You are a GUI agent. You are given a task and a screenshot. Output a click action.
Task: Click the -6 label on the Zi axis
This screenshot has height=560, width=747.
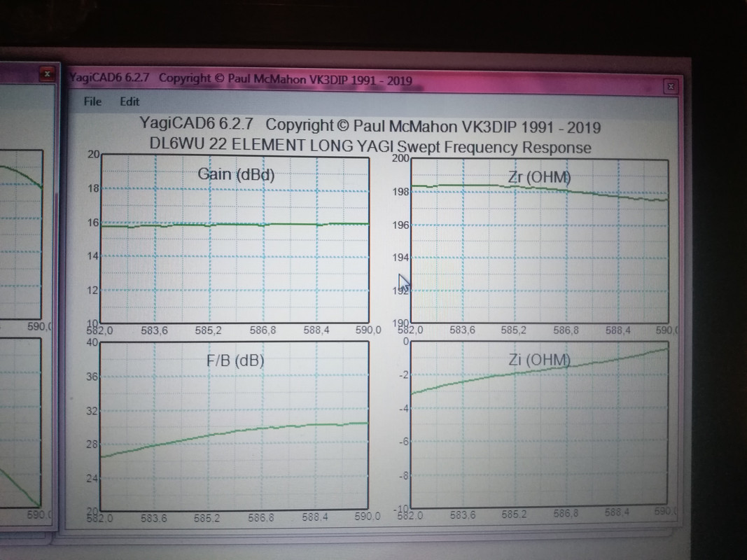[403, 442]
